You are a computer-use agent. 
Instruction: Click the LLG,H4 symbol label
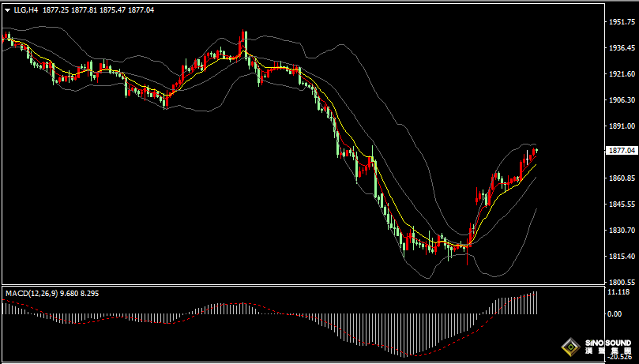coord(25,10)
